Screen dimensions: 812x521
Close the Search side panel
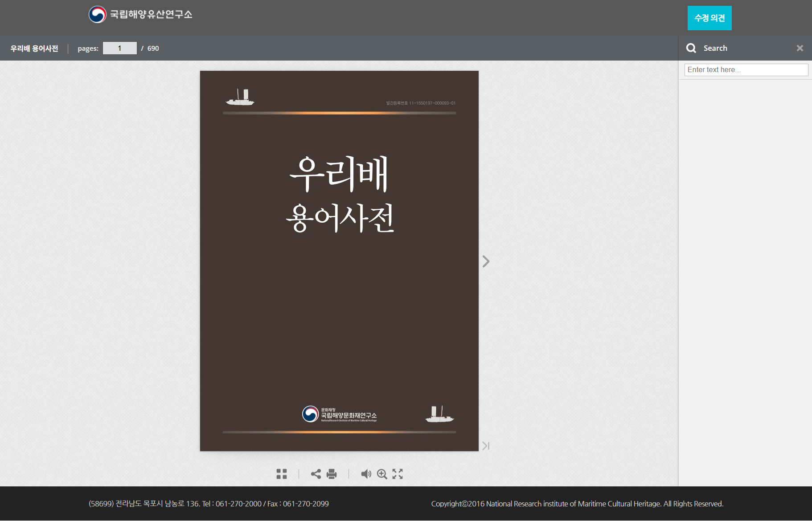coord(800,48)
